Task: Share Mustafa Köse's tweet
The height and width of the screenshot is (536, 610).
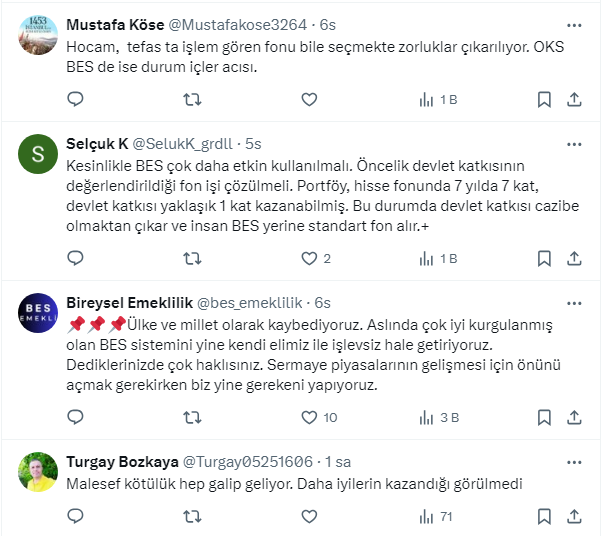Action: coord(575,99)
